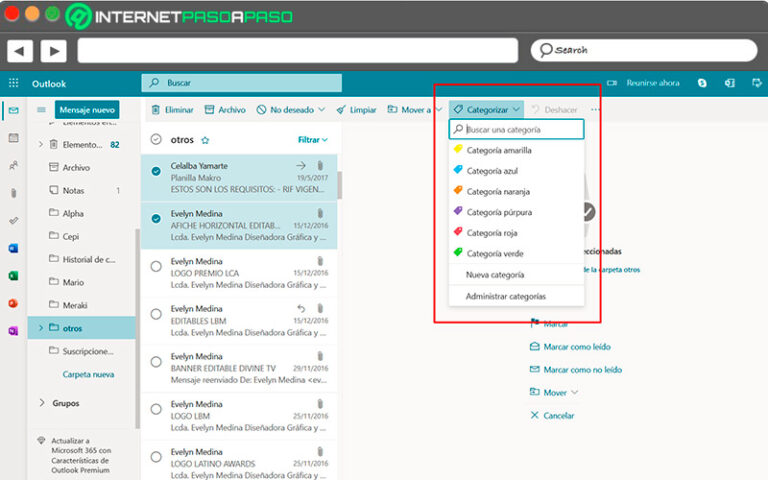Click reply arrow on EDITABLES LBM message

pos(301,309)
